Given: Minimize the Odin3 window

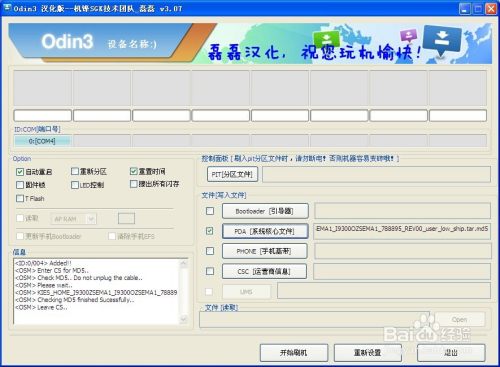Looking at the screenshot, I should pyautogui.click(x=465, y=9).
